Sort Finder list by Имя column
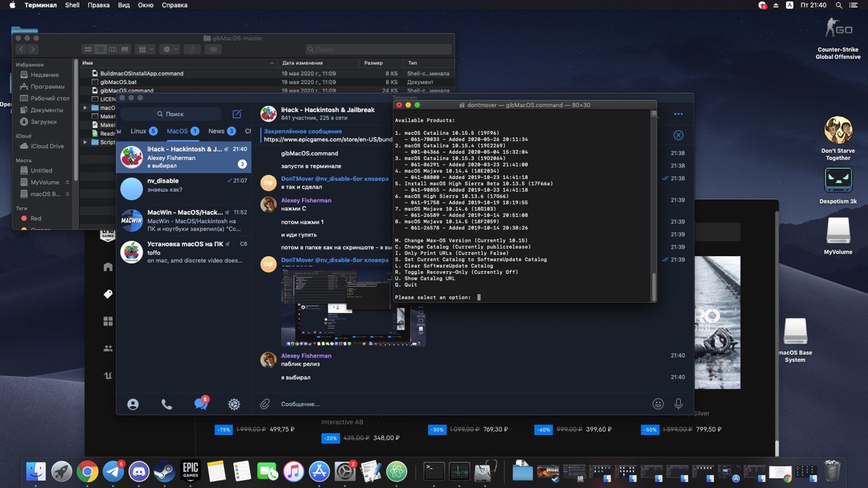The height and width of the screenshot is (488, 868). (178, 62)
